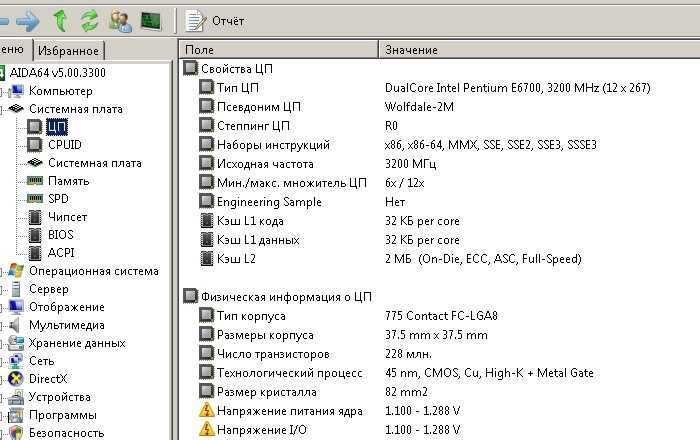This screenshot has height=440, width=700.
Task: Select Операционная система in the tree
Action: tap(94, 271)
